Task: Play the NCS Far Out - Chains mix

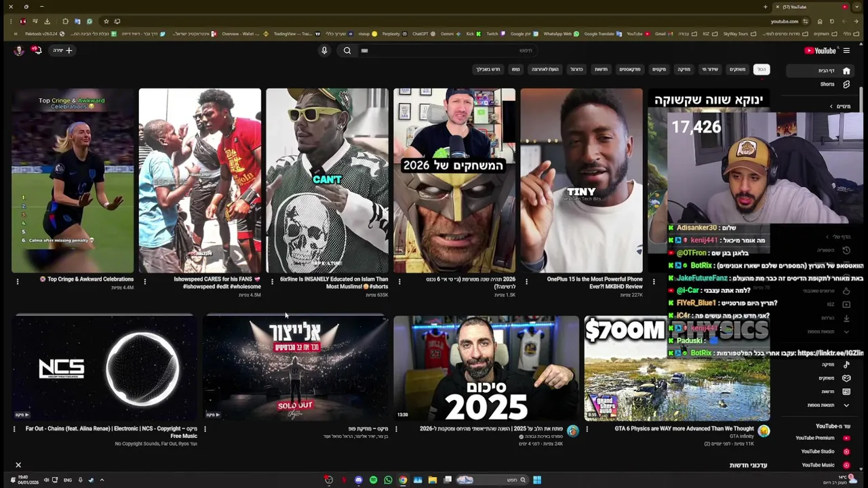Action: [104, 368]
